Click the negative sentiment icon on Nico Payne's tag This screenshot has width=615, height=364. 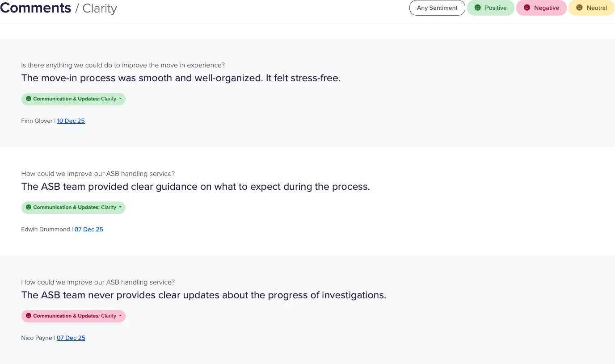tap(29, 316)
